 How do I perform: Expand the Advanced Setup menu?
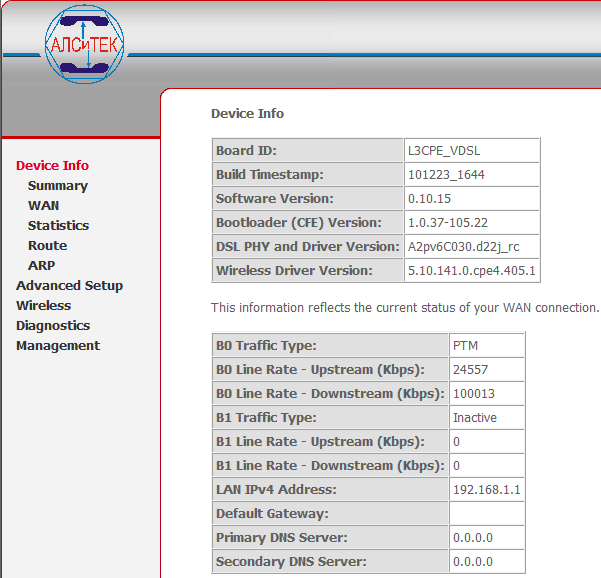(x=69, y=286)
